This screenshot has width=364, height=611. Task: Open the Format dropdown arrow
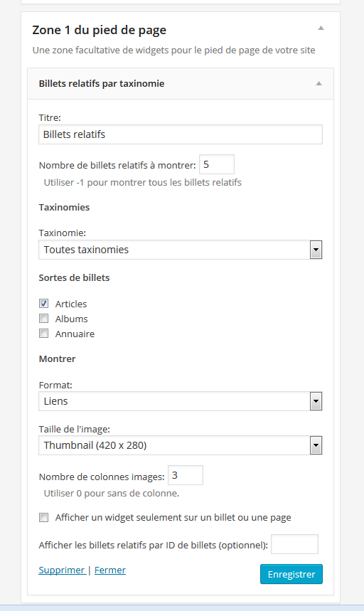316,401
